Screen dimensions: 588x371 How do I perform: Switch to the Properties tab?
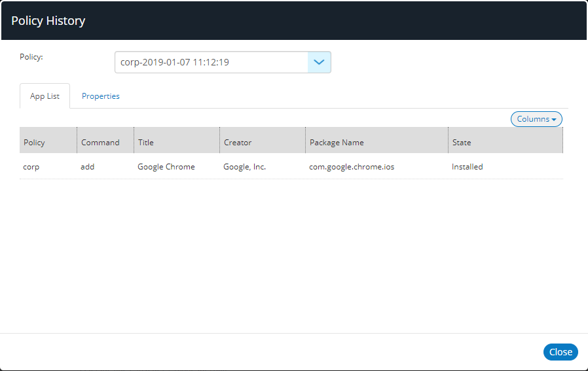(x=100, y=96)
